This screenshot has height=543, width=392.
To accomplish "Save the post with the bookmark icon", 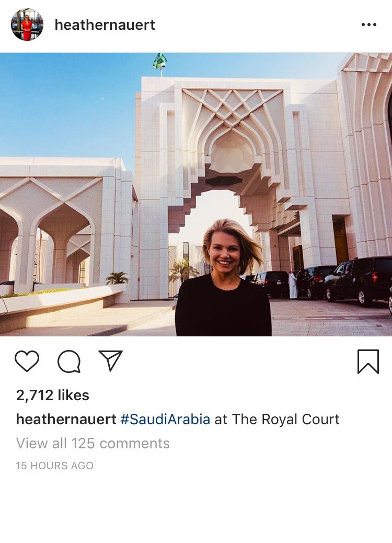I will tap(368, 361).
